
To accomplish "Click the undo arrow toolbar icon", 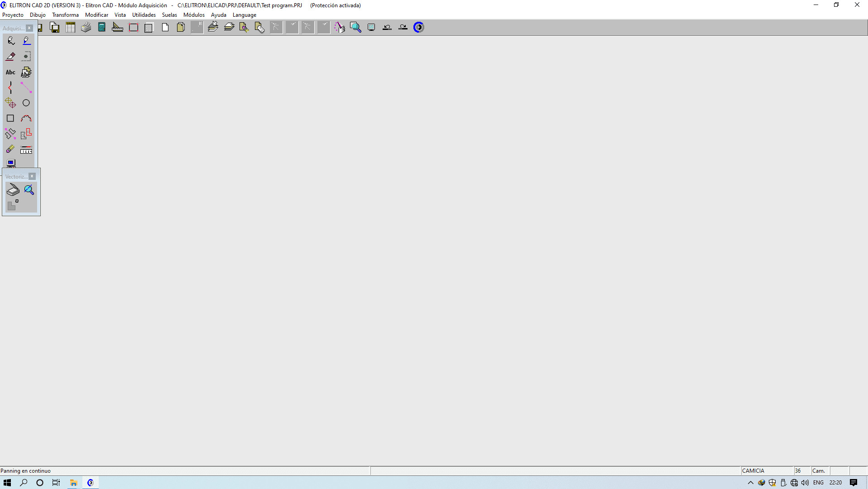I will [x=387, y=27].
